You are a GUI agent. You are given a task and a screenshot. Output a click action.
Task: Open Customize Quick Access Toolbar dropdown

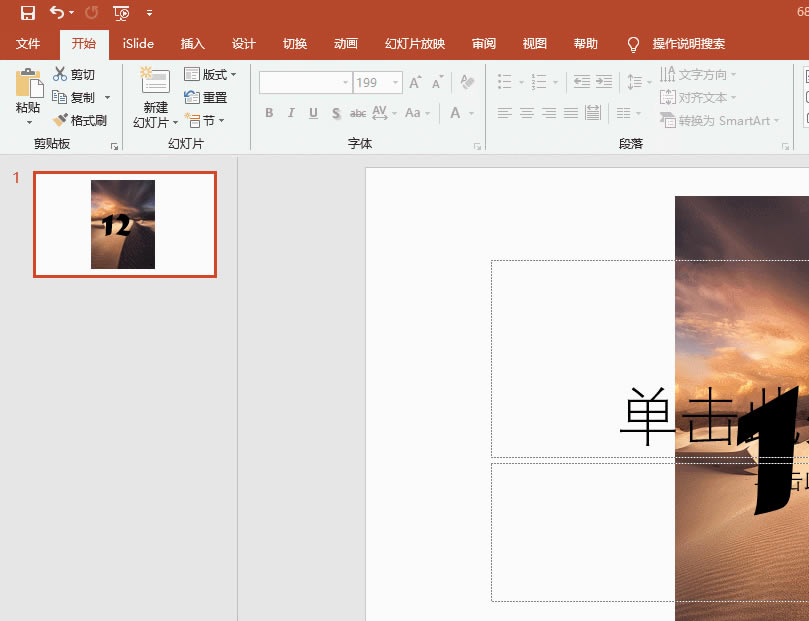tap(149, 13)
